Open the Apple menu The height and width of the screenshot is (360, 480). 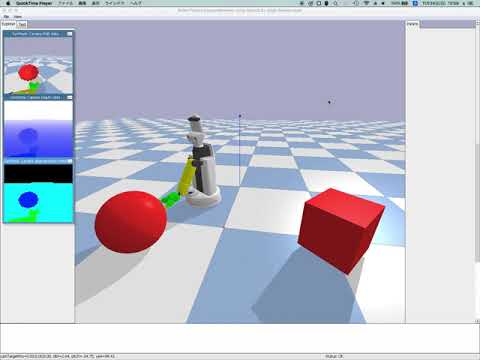pyautogui.click(x=8, y=3)
